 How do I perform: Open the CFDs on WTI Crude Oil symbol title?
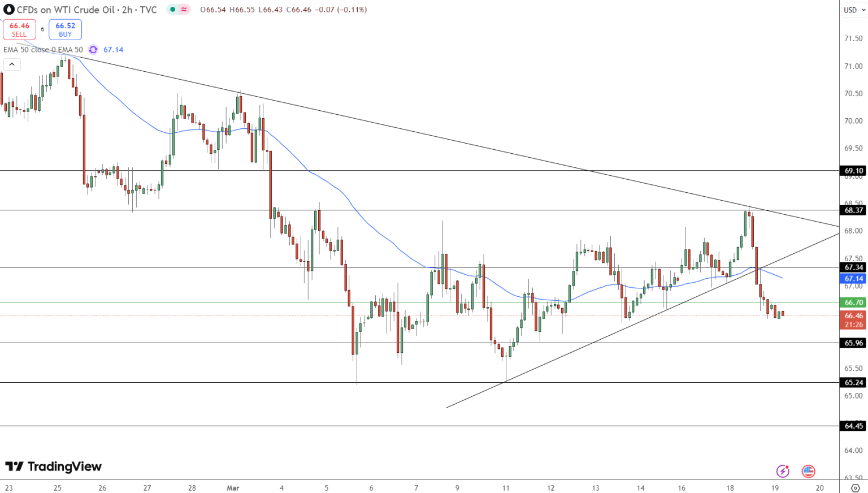coord(86,10)
